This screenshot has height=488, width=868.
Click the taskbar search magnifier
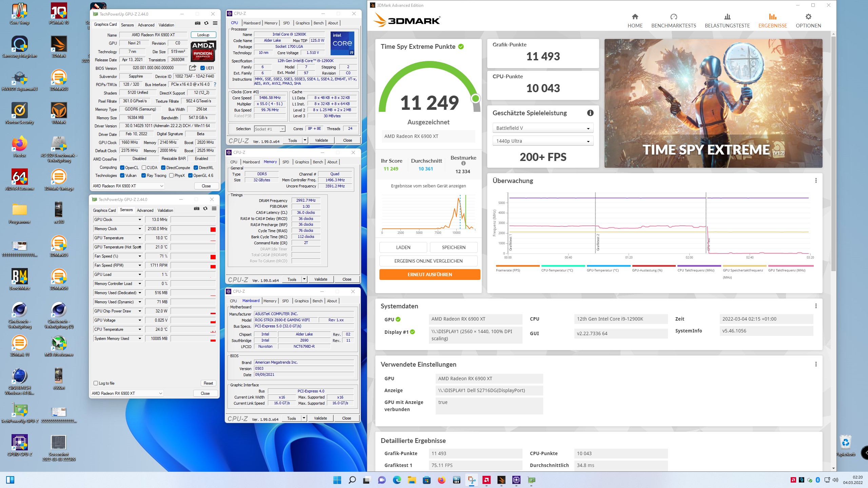pos(352,480)
